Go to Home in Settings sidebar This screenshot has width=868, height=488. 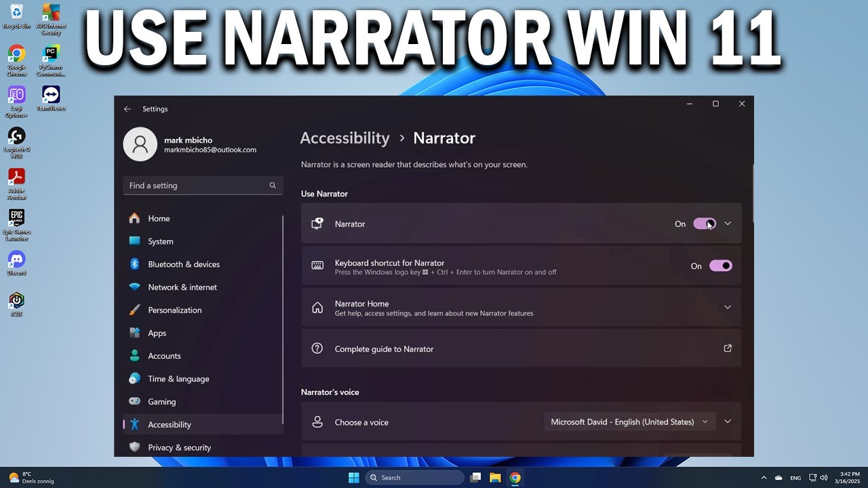(203, 218)
